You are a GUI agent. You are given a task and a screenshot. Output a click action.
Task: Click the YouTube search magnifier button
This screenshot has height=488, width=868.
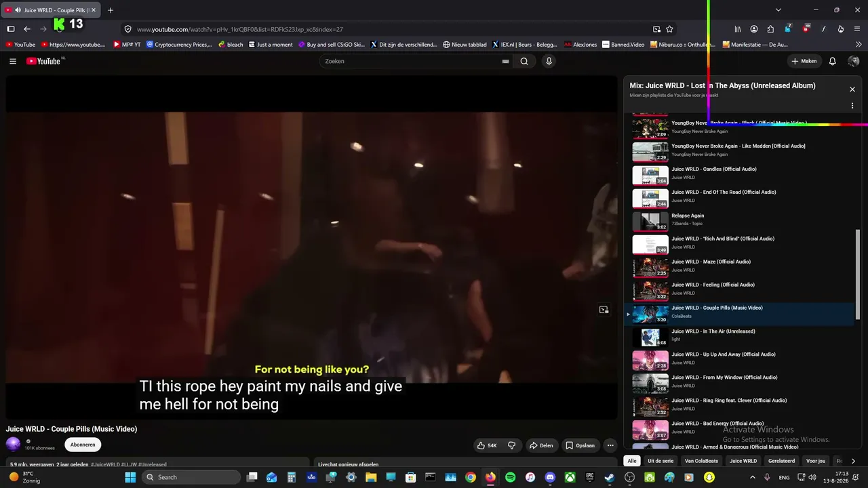pyautogui.click(x=524, y=61)
